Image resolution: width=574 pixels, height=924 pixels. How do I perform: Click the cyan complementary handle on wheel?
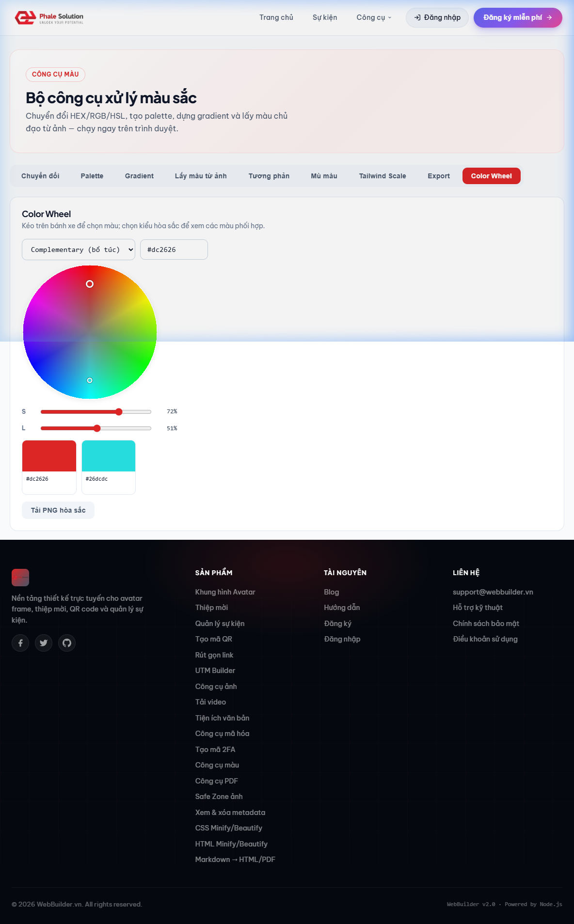pos(90,380)
